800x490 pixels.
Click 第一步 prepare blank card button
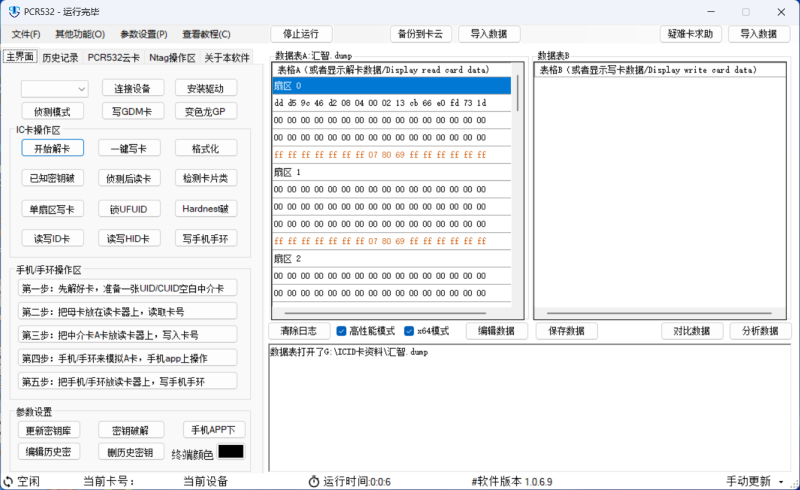[128, 288]
